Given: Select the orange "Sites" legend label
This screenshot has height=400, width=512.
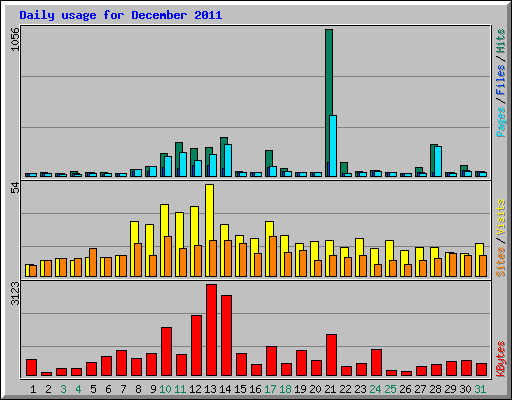Looking at the screenshot, I should point(500,262).
